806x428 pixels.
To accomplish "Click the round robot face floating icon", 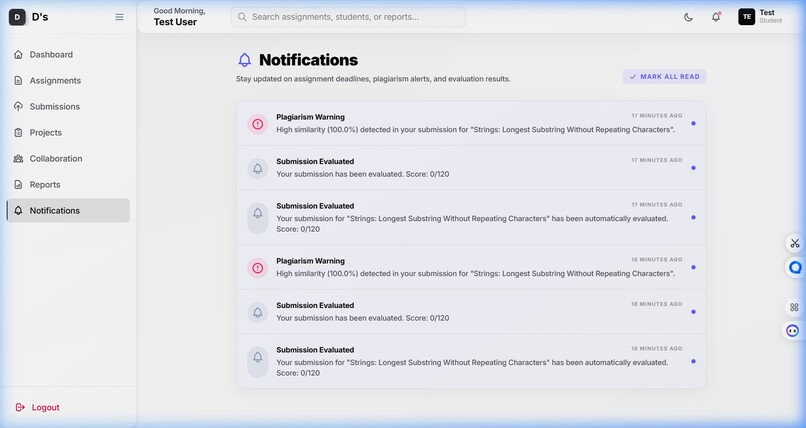I will click(x=793, y=331).
